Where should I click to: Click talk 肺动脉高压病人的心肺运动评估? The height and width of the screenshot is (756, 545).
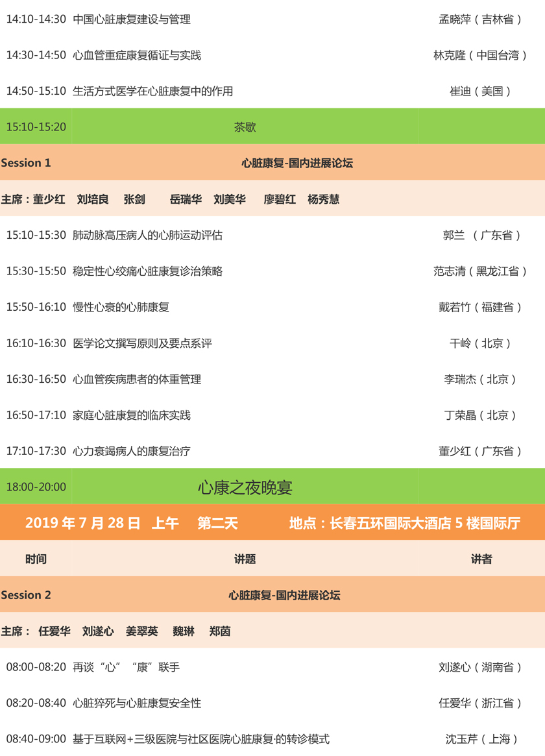tap(147, 235)
